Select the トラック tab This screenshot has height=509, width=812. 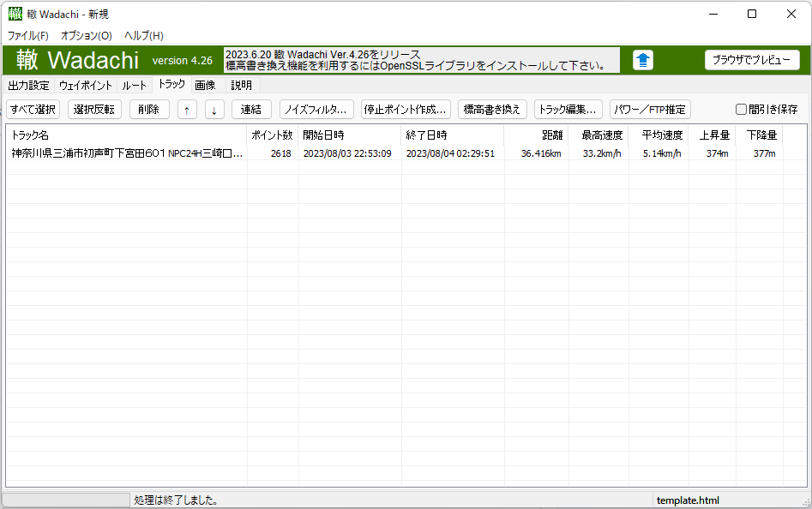pyautogui.click(x=171, y=84)
